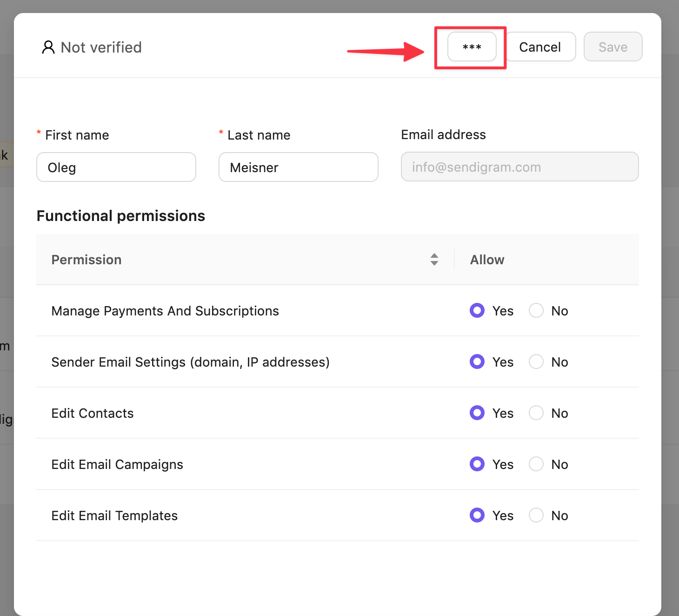The width and height of the screenshot is (679, 616).
Task: Click the Last name field containing Meisner
Action: pyautogui.click(x=298, y=167)
